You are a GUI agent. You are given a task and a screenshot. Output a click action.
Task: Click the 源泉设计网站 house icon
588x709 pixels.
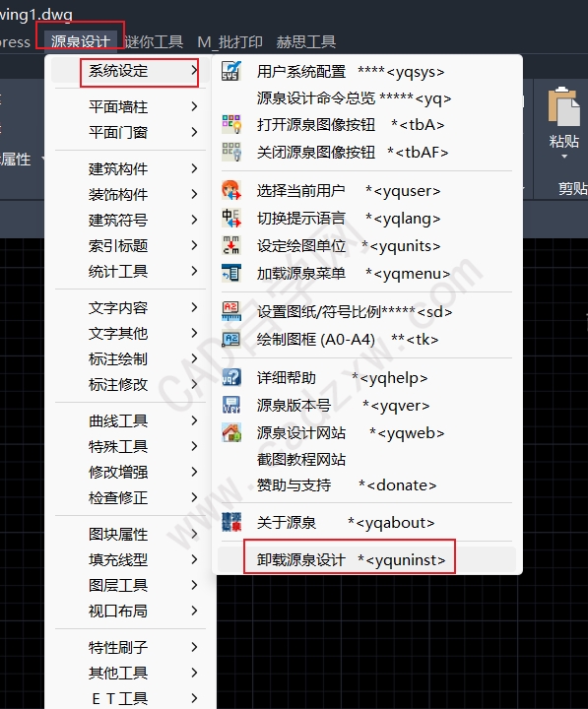tap(231, 432)
